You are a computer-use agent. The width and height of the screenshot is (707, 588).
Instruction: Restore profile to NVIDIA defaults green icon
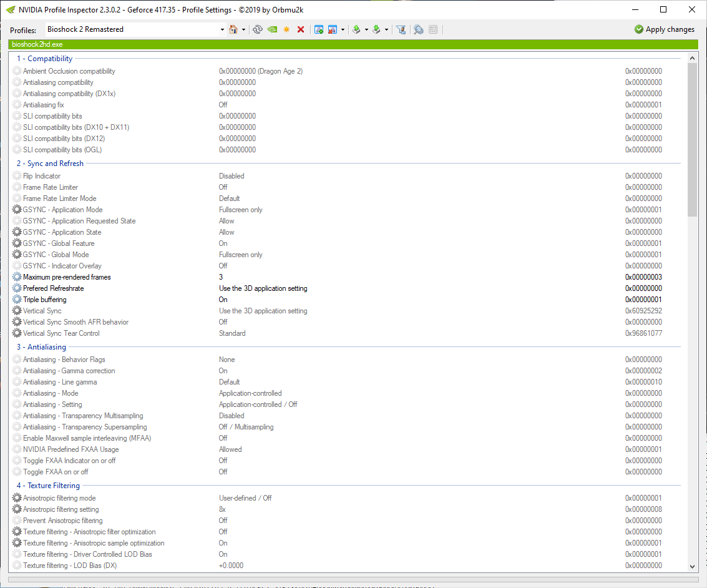click(x=272, y=29)
